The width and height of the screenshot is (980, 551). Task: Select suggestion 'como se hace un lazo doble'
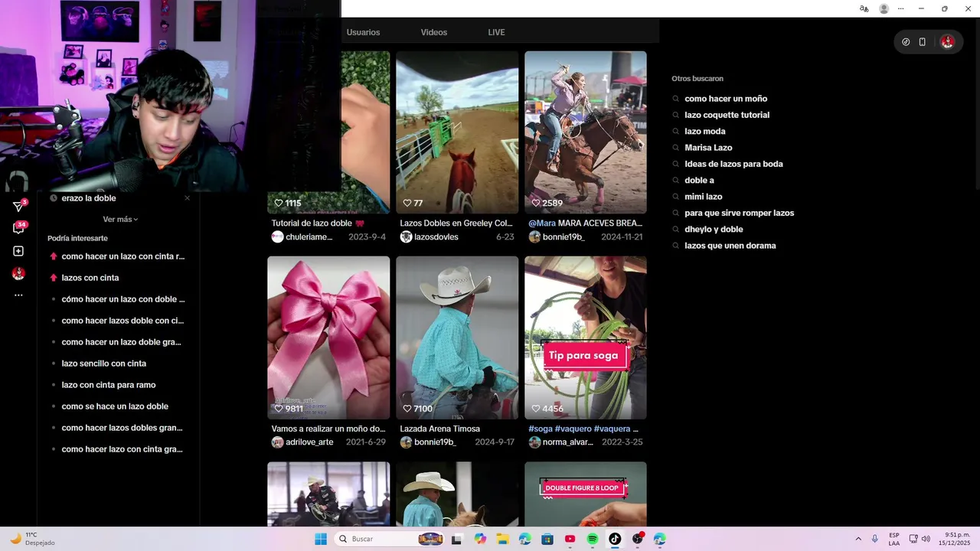pos(115,406)
